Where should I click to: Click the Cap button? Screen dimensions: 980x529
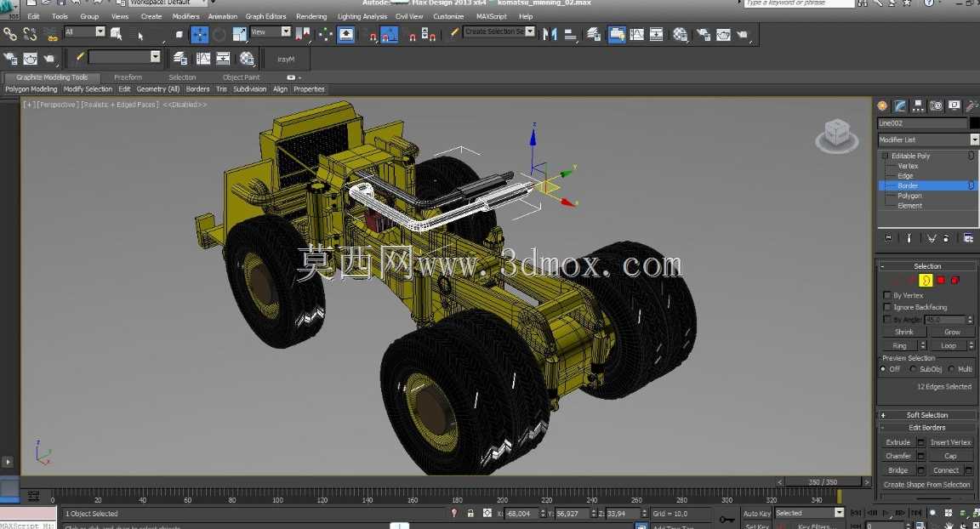pos(950,456)
